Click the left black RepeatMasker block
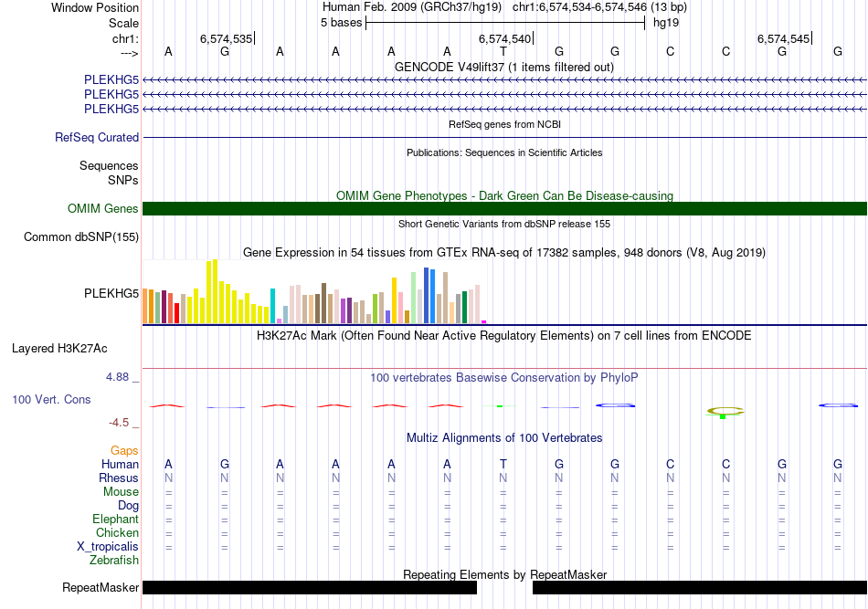This screenshot has width=868, height=609. [310, 587]
